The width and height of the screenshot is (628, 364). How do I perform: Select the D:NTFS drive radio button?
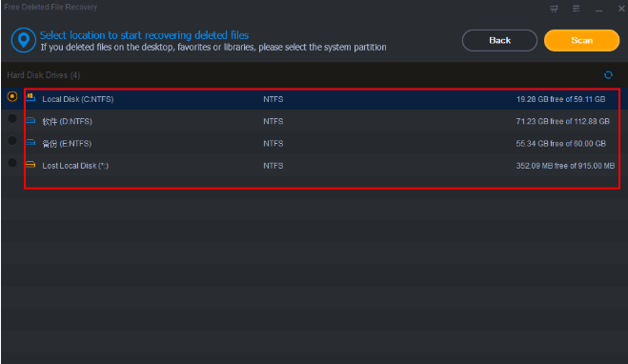click(12, 118)
